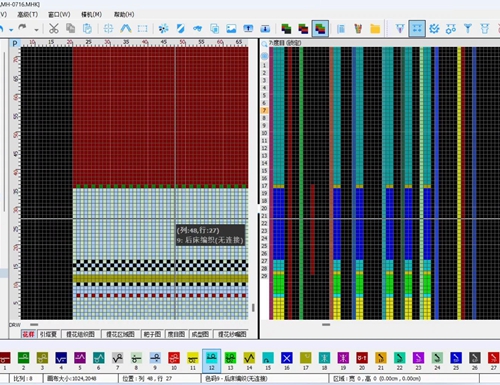Click the crossed pencils icon
Viewport: 500px width, 385px height.
pyautogui.click(x=358, y=29)
